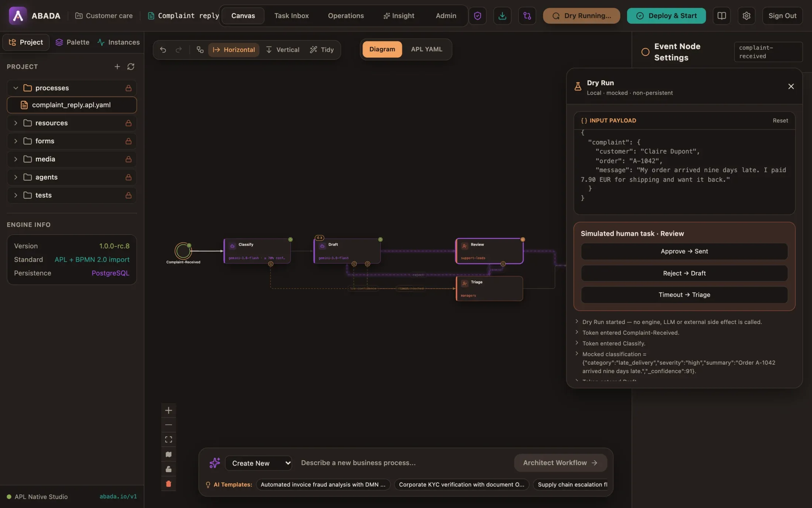812x508 pixels.
Task: Switch layout to Vertical
Action: (x=282, y=50)
